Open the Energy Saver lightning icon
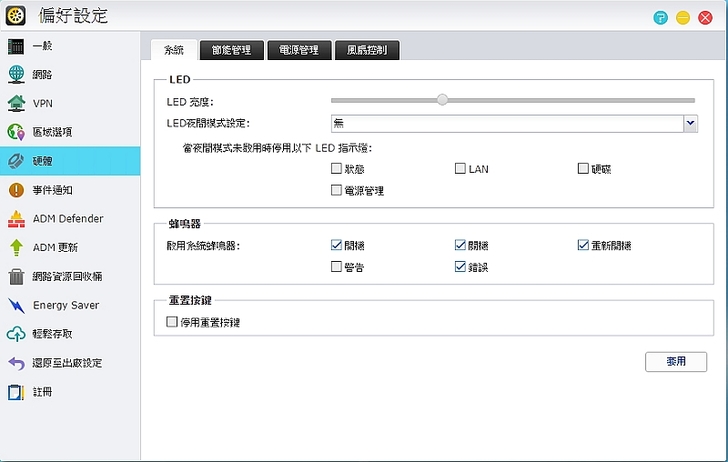The height and width of the screenshot is (462, 728). [16, 306]
